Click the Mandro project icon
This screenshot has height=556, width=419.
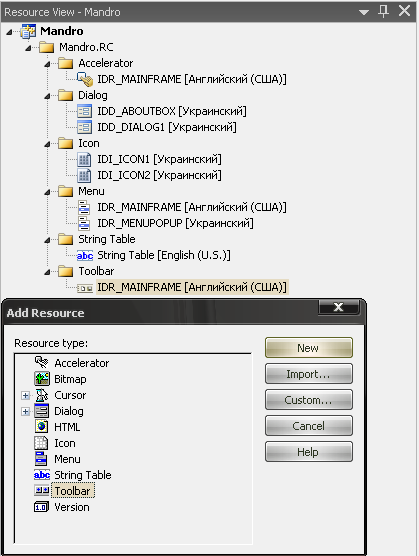point(28,31)
